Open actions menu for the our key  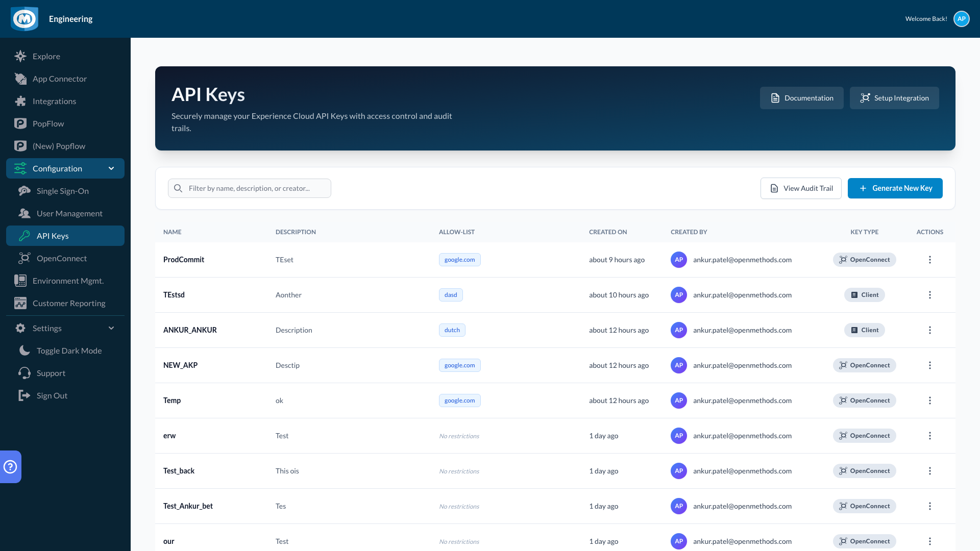tap(930, 541)
